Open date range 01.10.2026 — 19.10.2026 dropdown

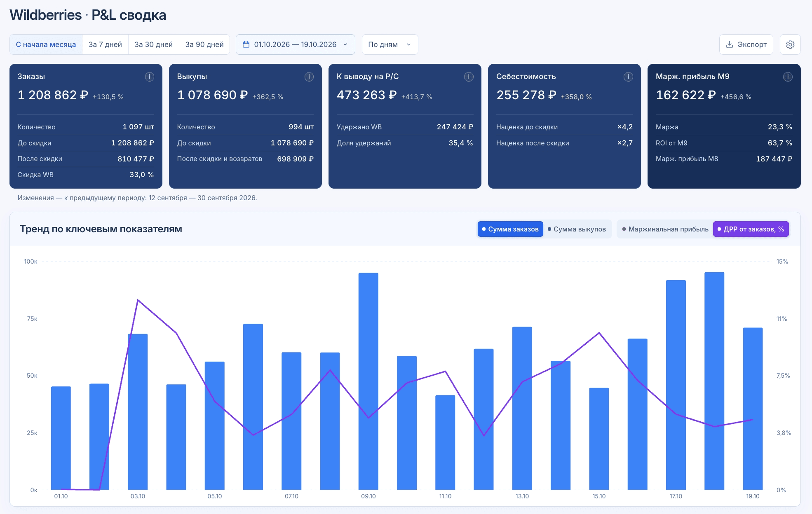coord(296,44)
